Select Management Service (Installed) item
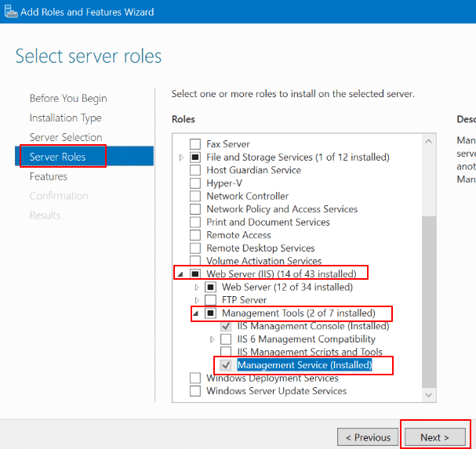The height and width of the screenshot is (449, 476). [304, 365]
